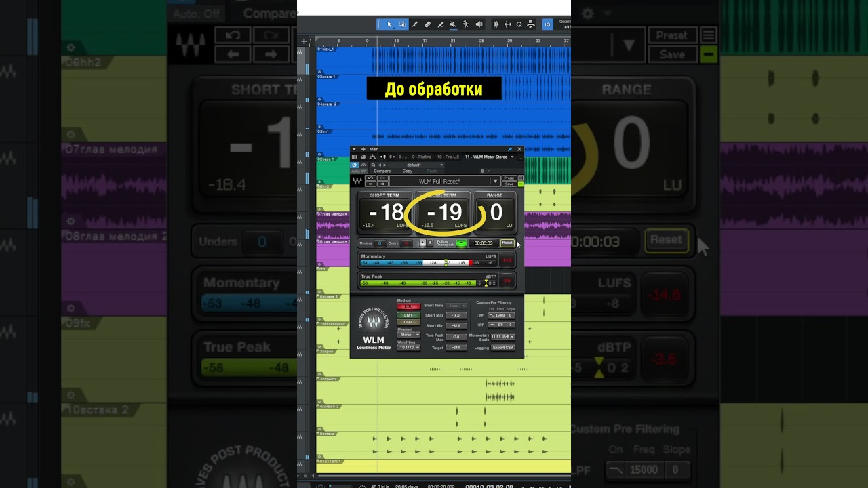The width and height of the screenshot is (868, 488).
Task: Toggle Auto: Off automation mode
Action: (x=359, y=171)
